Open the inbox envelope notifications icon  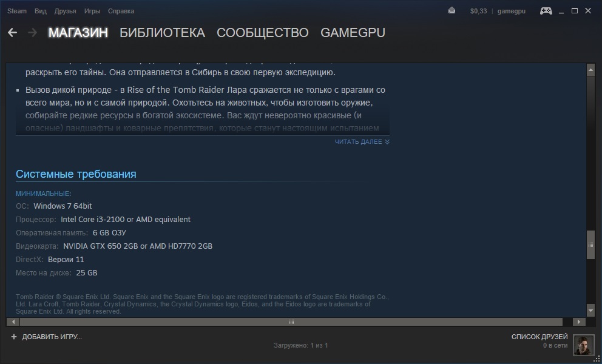pyautogui.click(x=452, y=11)
